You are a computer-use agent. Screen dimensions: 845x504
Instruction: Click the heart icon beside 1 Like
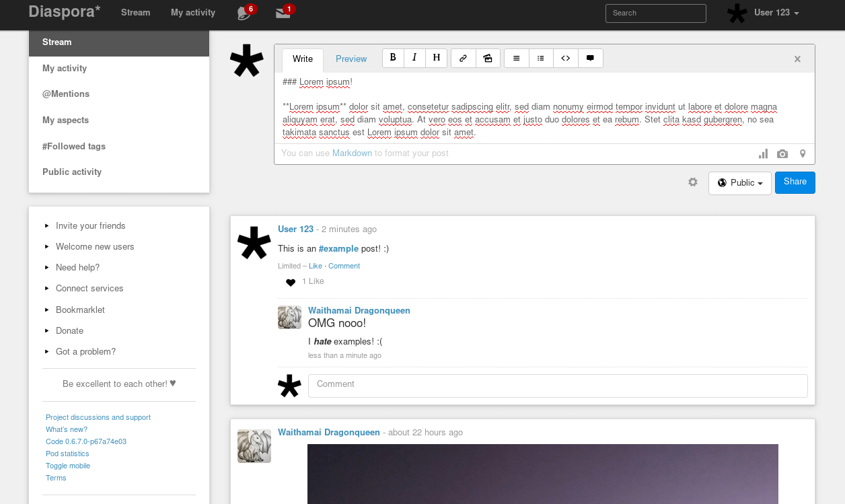click(x=291, y=282)
